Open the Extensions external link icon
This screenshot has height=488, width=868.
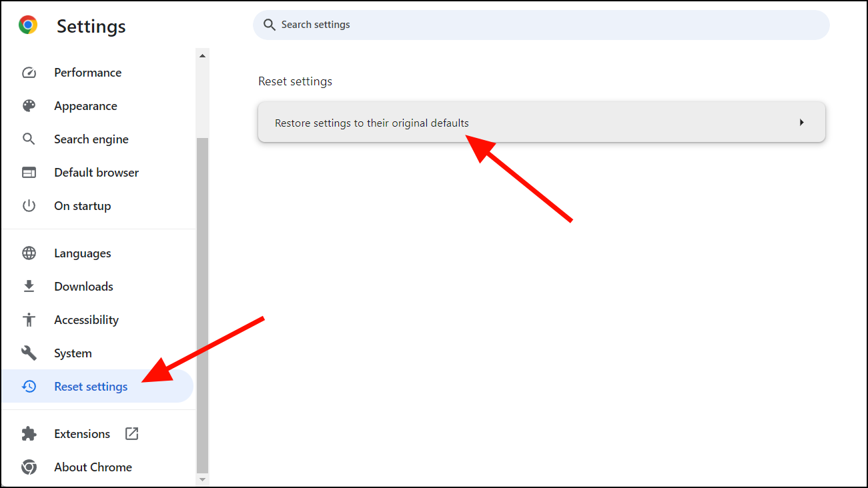click(x=131, y=433)
